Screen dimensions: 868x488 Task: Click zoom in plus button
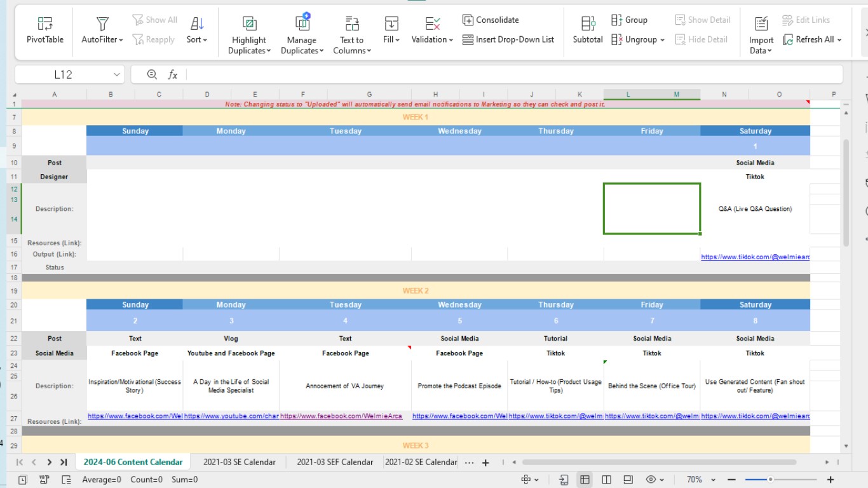(x=830, y=480)
